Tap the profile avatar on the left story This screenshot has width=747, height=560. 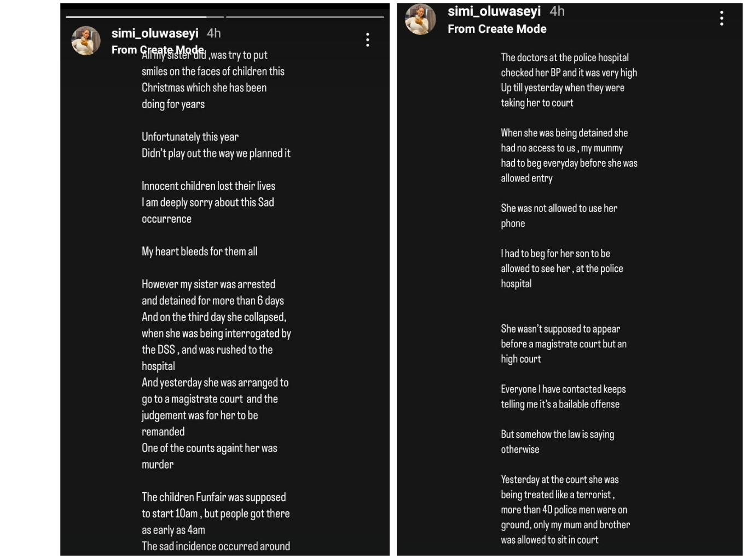coord(86,40)
